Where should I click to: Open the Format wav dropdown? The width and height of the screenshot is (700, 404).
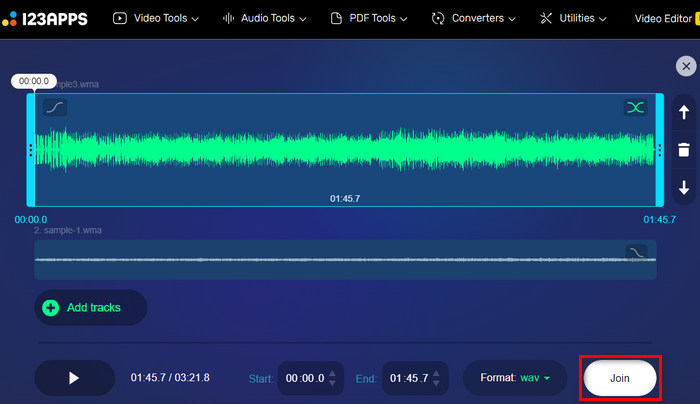pyautogui.click(x=515, y=378)
